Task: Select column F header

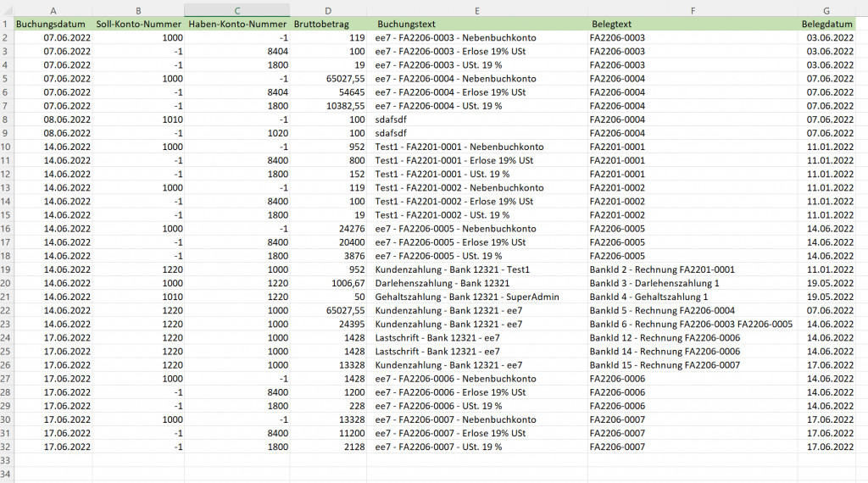Action: point(693,10)
